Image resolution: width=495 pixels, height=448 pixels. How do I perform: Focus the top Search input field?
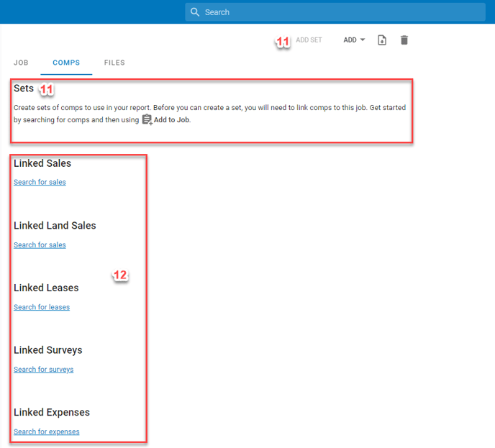(338, 12)
